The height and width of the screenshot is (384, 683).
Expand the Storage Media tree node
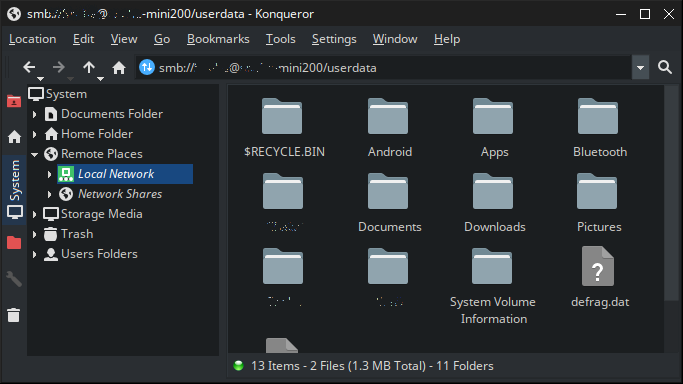(x=34, y=214)
